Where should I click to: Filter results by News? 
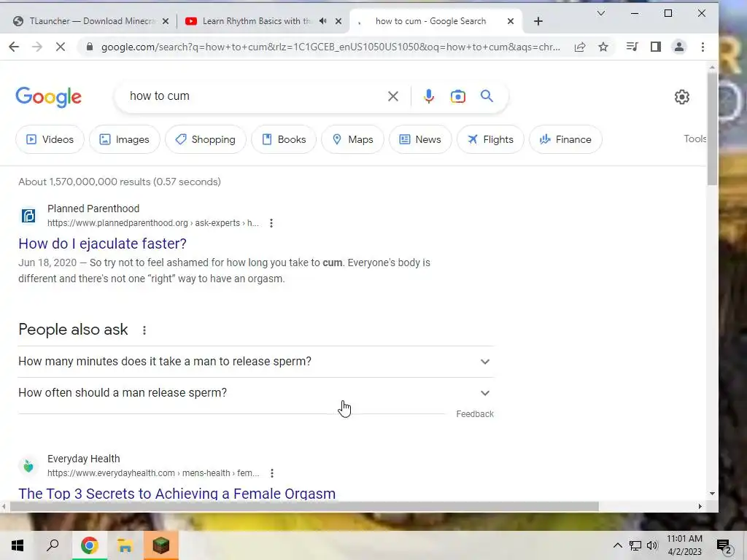pos(420,139)
